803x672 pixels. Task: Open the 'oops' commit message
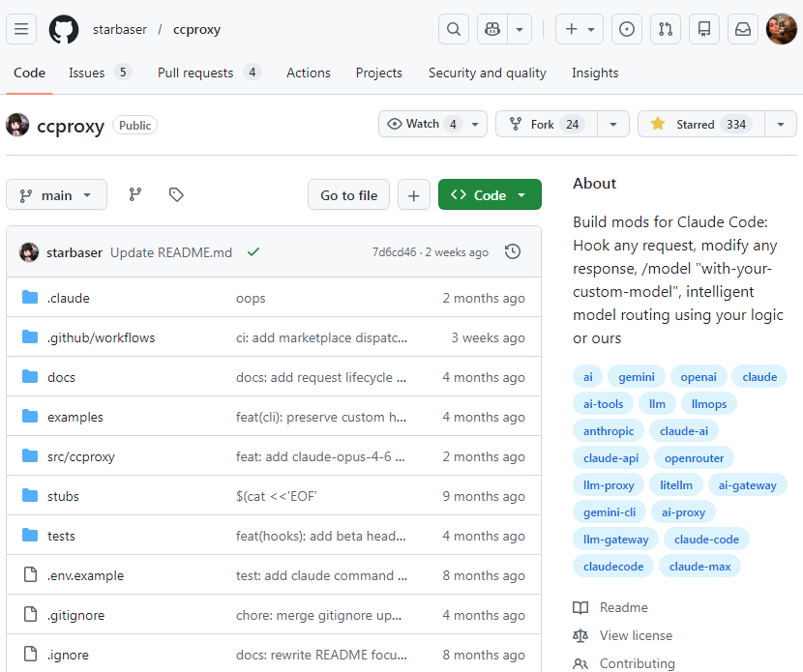click(x=251, y=298)
